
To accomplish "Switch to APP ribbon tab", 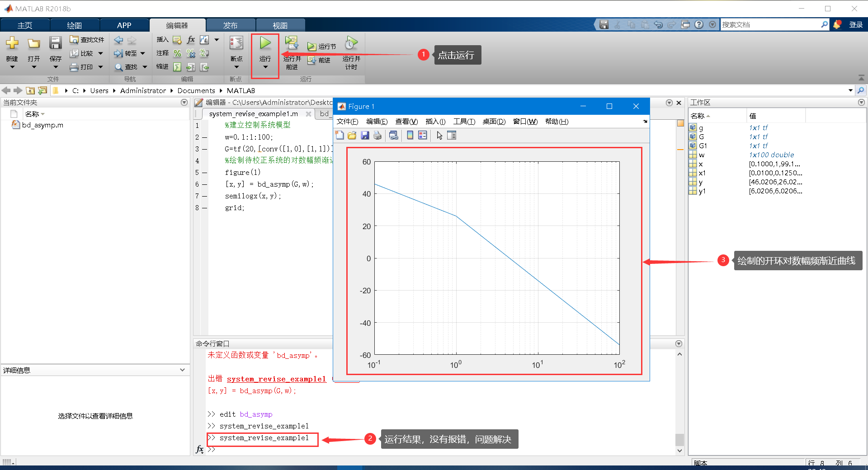I will click(124, 25).
